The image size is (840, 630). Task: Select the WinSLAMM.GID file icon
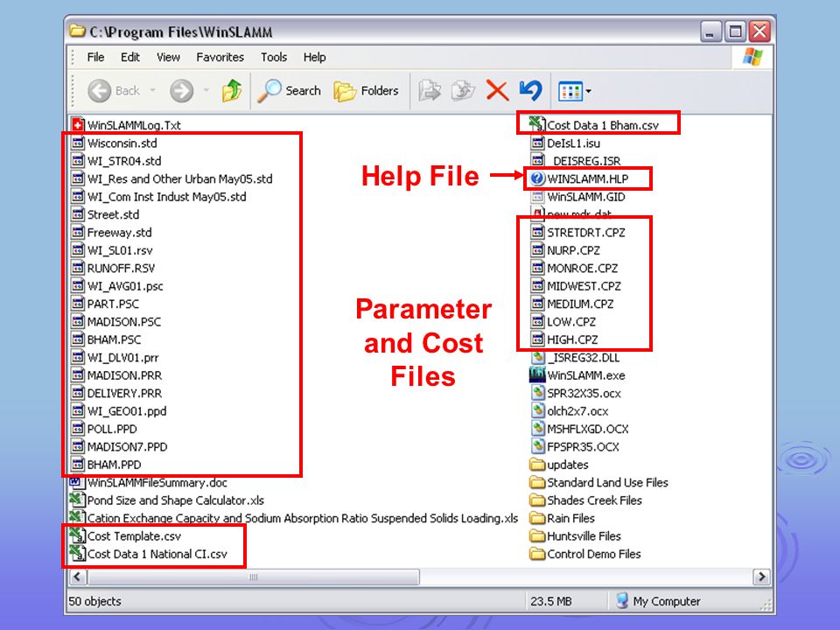point(537,197)
